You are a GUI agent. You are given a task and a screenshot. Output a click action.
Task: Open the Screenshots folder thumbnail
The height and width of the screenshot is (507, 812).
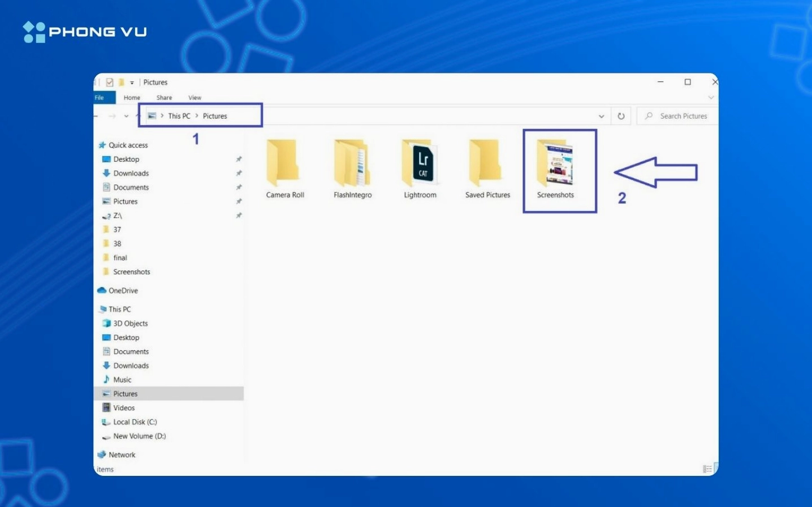(x=555, y=165)
